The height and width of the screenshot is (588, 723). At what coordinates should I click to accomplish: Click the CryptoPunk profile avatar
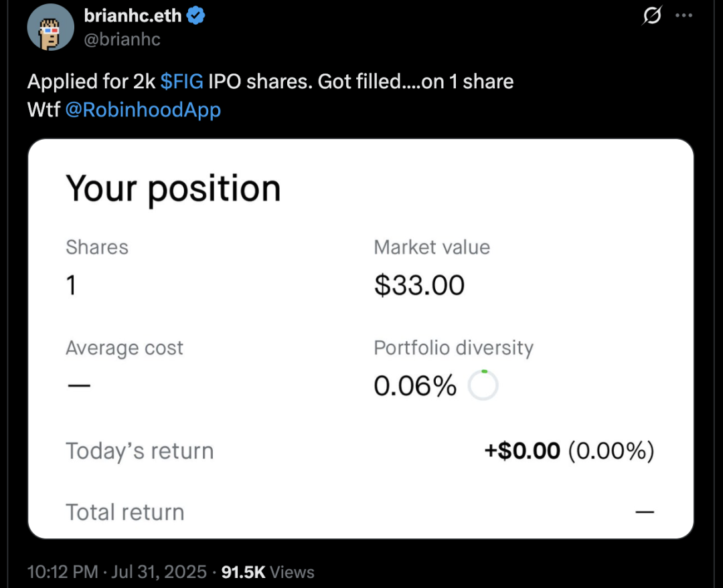pyautogui.click(x=51, y=28)
